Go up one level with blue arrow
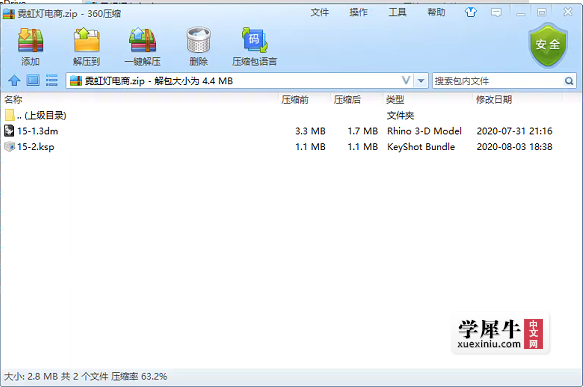583x387 pixels. [14, 80]
